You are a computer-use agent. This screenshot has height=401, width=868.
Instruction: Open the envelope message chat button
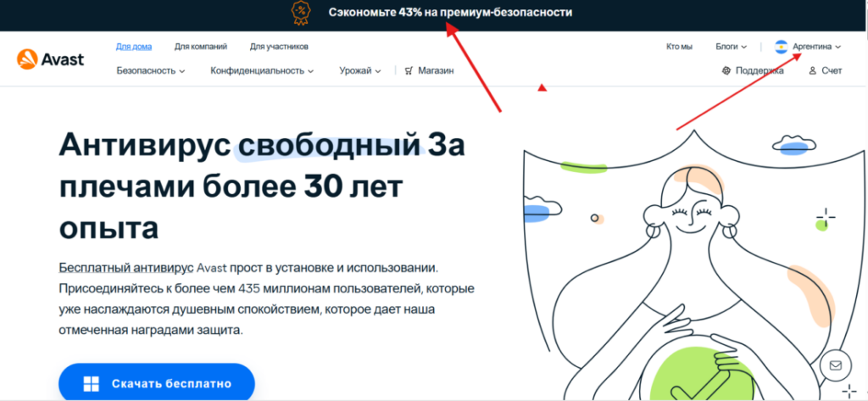point(835,365)
